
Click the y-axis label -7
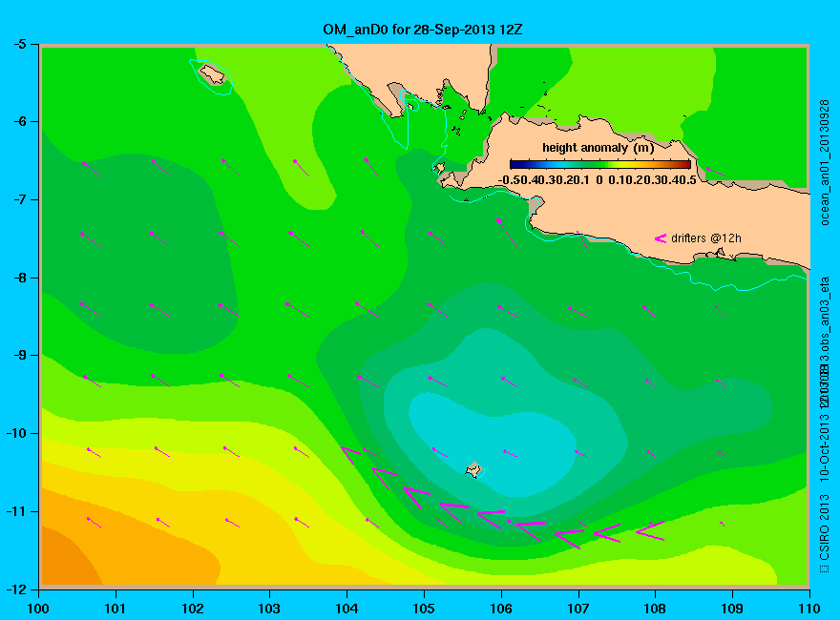pyautogui.click(x=19, y=199)
